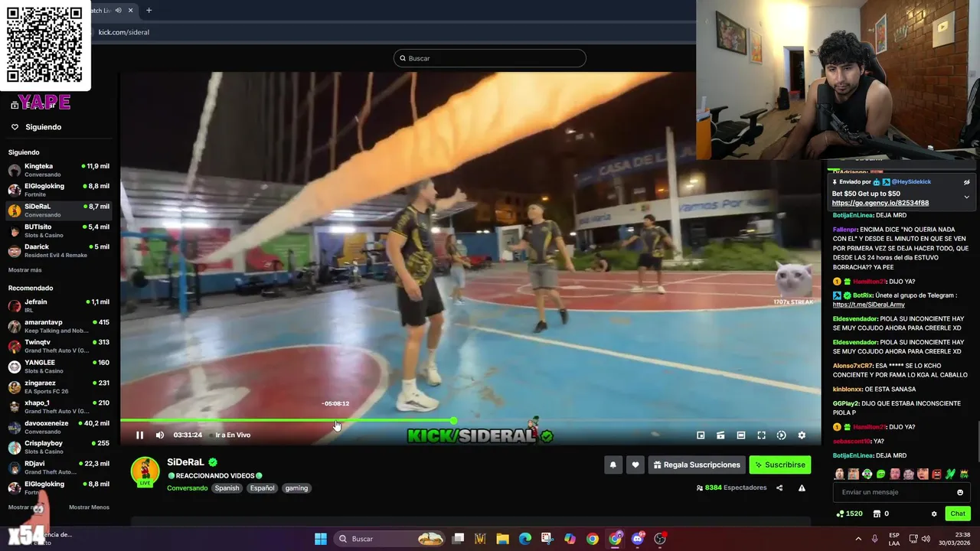Open the Windows Start menu
The image size is (980, 551).
click(321, 539)
